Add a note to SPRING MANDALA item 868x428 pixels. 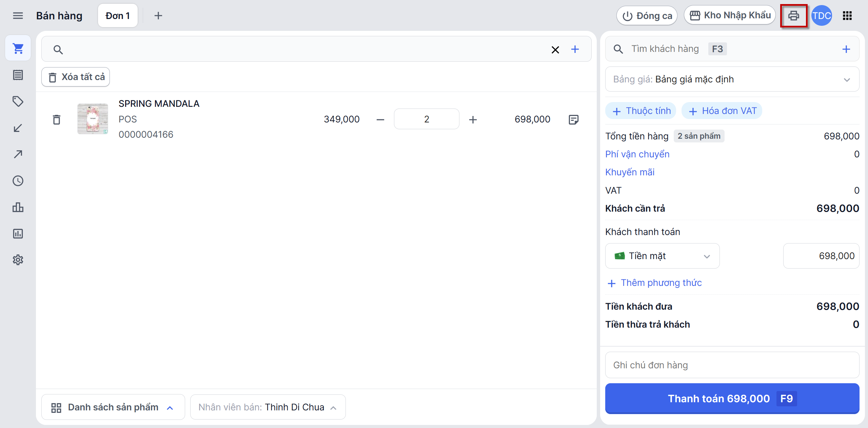pyautogui.click(x=573, y=119)
